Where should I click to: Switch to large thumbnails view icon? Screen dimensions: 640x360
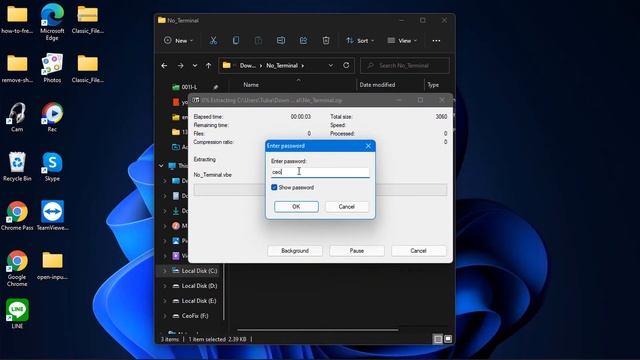[448, 339]
